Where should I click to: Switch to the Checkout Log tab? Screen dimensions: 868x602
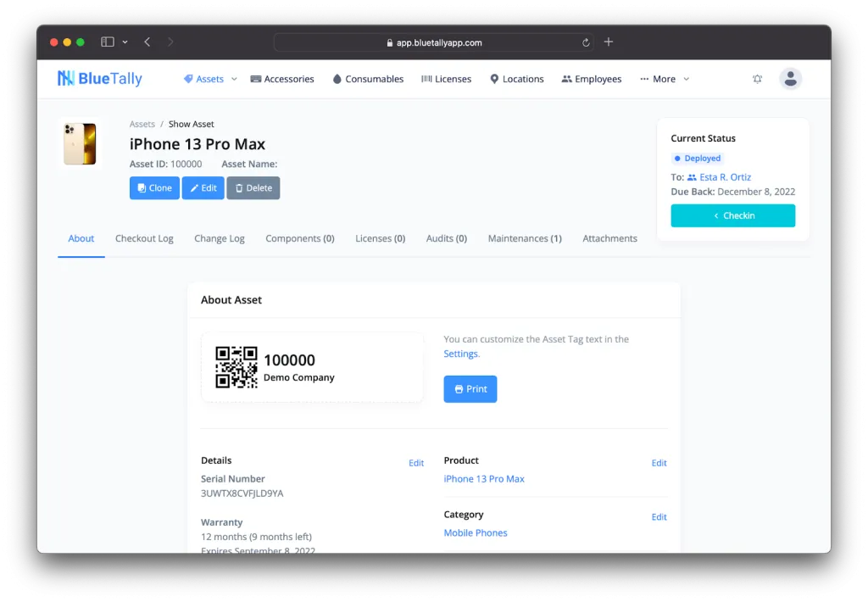tap(144, 239)
